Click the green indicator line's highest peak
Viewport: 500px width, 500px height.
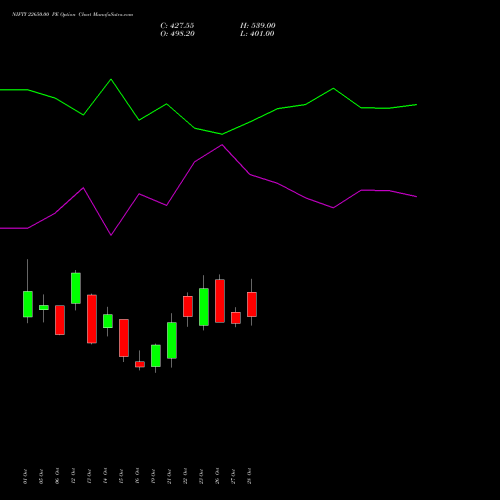(x=111, y=79)
